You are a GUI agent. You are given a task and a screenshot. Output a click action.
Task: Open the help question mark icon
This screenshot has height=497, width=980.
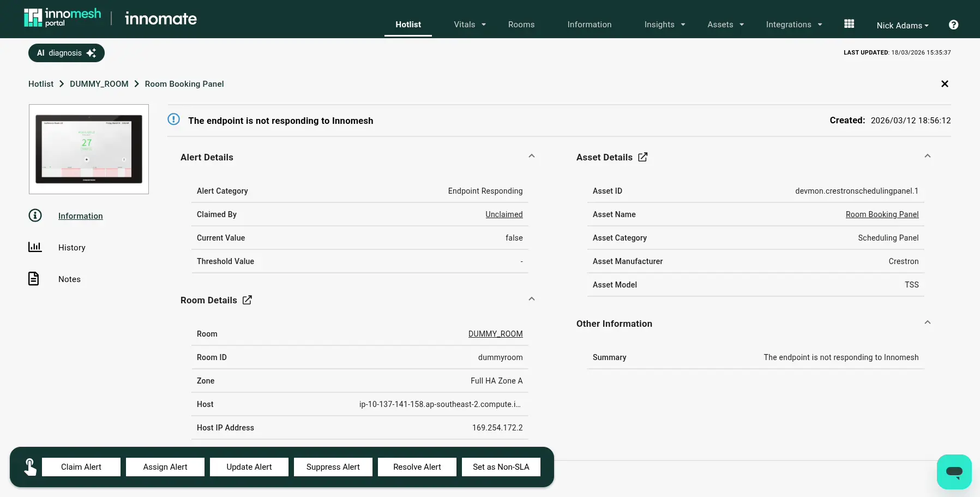(953, 25)
